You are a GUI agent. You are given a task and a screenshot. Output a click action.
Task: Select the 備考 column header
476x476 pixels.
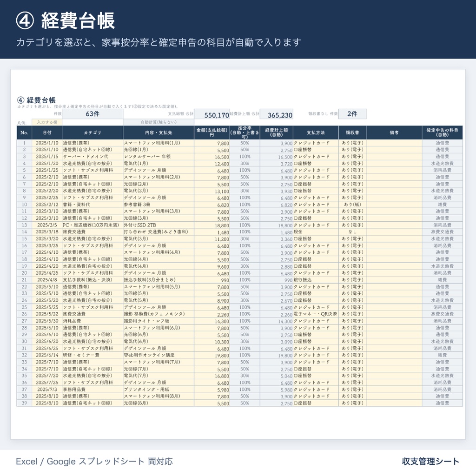394,132
